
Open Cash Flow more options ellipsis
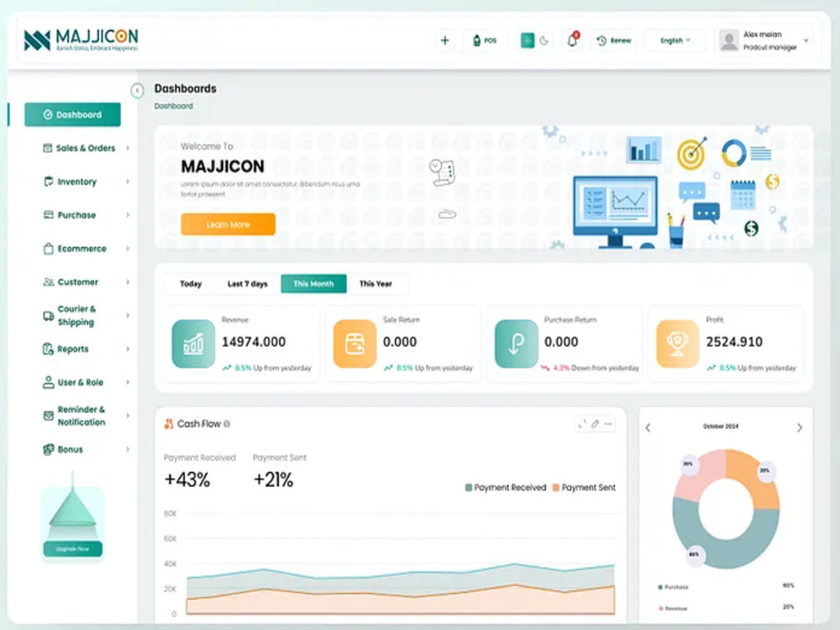pos(608,424)
